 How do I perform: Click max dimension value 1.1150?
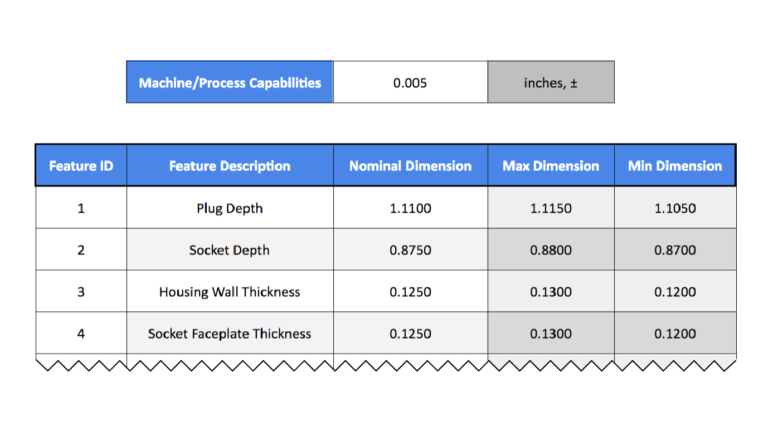(551, 209)
